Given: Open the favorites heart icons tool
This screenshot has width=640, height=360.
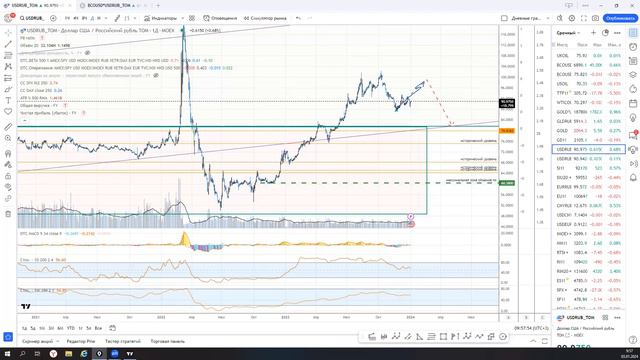Looking at the screenshot, I should (8, 112).
